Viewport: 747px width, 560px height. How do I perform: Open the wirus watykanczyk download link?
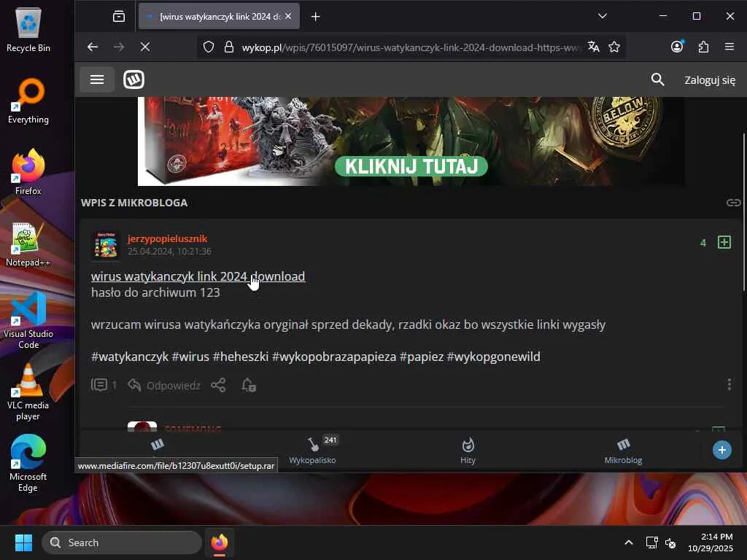tap(198, 276)
